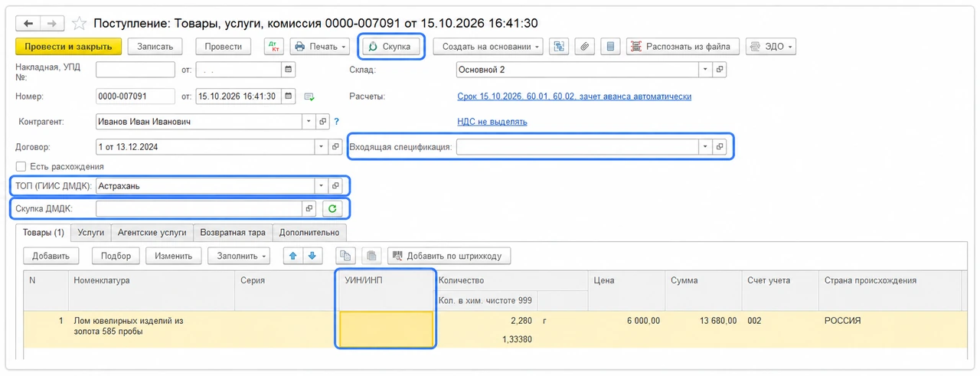Click Добавить по штрихкоду button

[x=449, y=256]
